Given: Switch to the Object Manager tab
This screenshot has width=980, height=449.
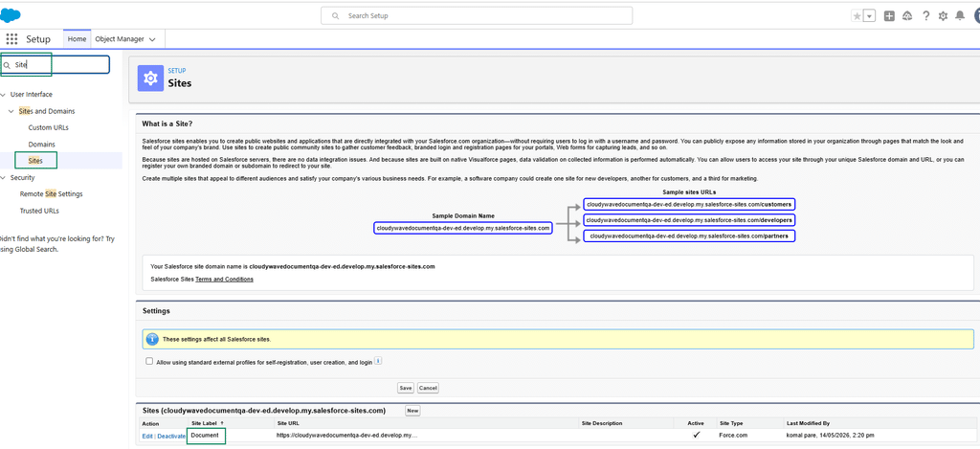Looking at the screenshot, I should [x=119, y=38].
